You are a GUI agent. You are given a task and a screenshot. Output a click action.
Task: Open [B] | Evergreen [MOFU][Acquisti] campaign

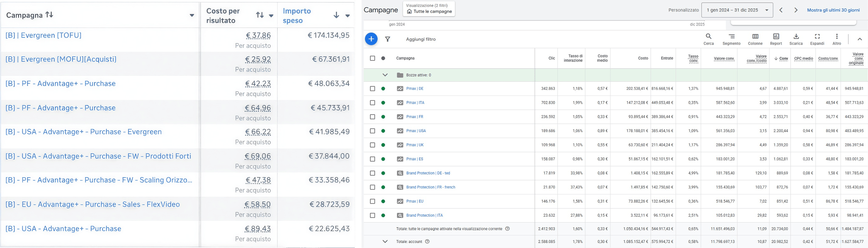click(61, 59)
